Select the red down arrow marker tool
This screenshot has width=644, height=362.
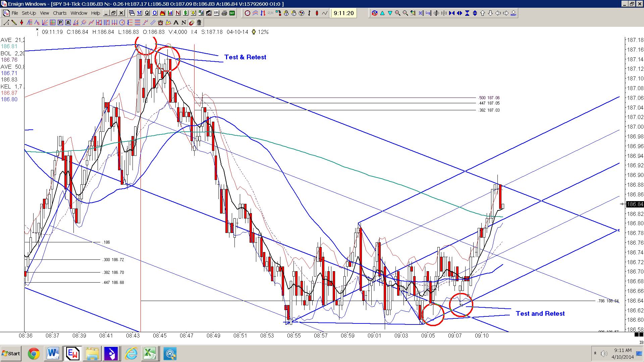pyautogui.click(x=21, y=22)
